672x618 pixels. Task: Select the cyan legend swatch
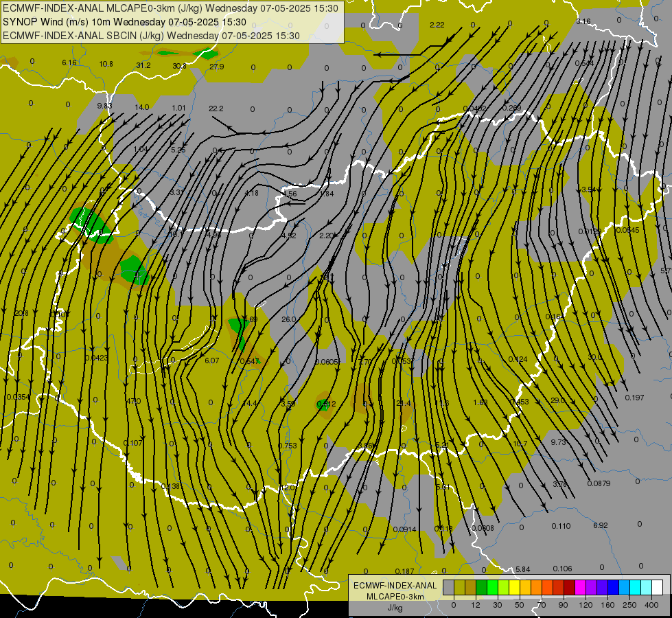point(635,588)
